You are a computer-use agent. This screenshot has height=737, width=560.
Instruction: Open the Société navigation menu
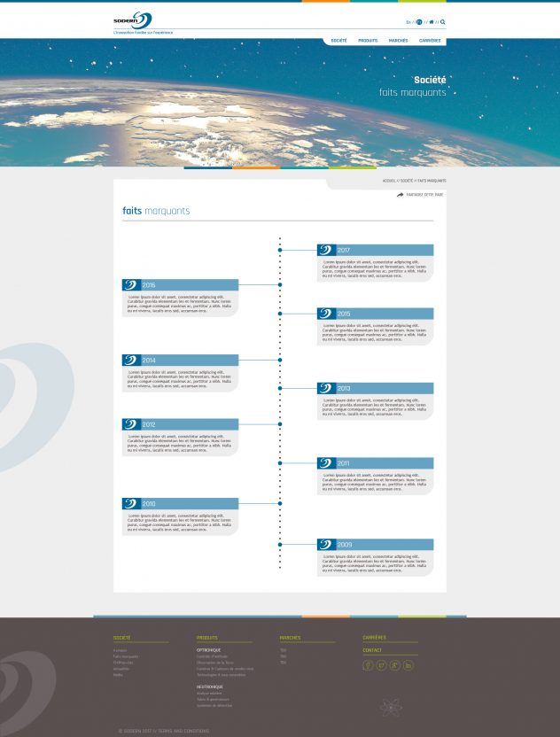click(338, 41)
